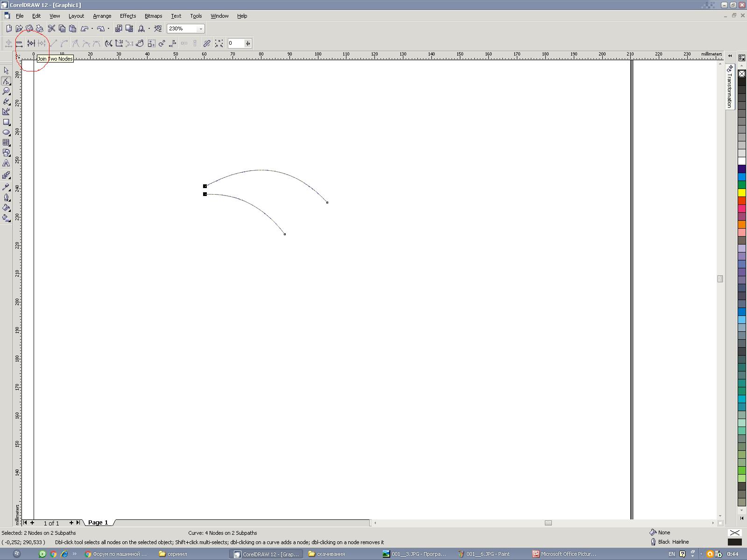The image size is (747, 560).
Task: Open the zoom level dropdown
Action: pos(201,29)
